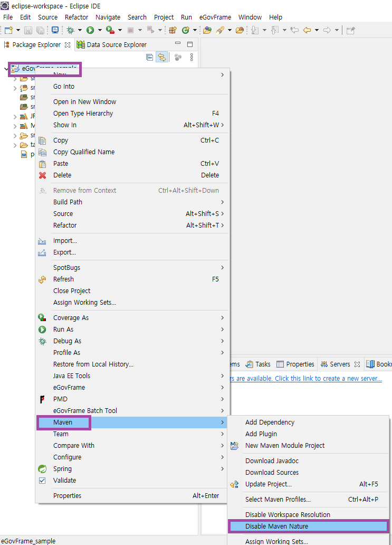Viewport: 392px width, 545px height.
Task: Click the Last Edit Location toolbar icon
Action: click(x=294, y=30)
